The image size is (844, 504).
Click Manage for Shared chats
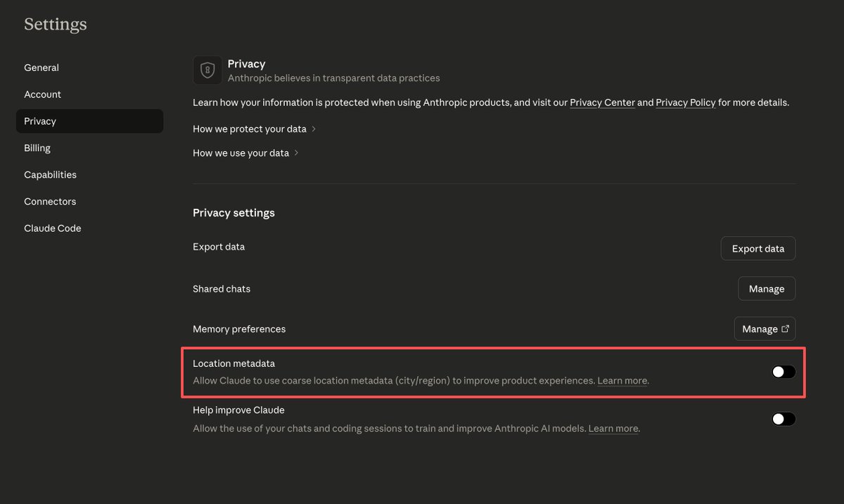point(767,288)
